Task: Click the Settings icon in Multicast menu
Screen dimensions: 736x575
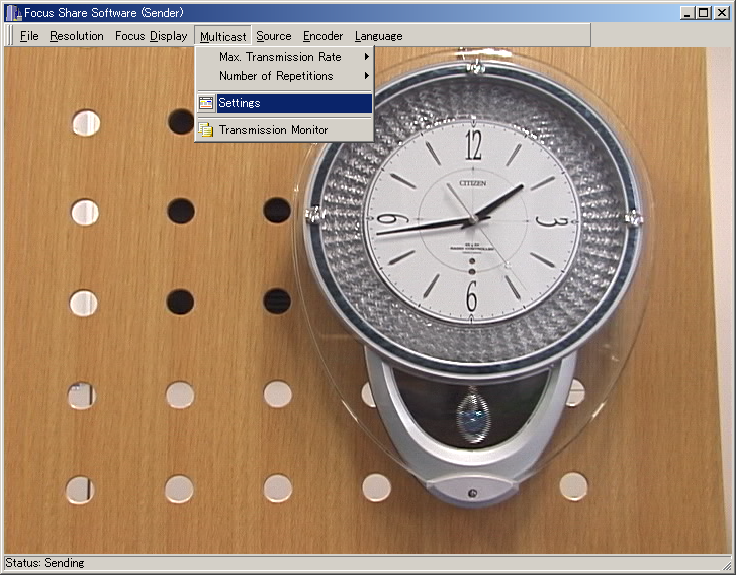Action: 206,103
